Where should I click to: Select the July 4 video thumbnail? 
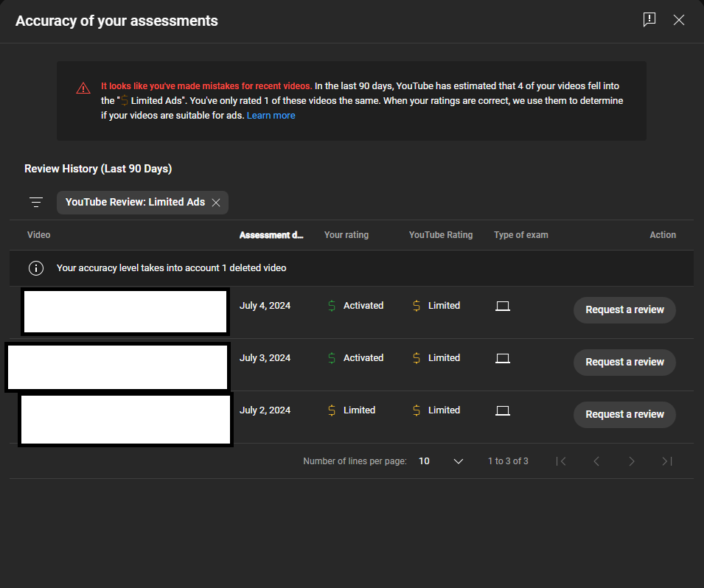(125, 312)
